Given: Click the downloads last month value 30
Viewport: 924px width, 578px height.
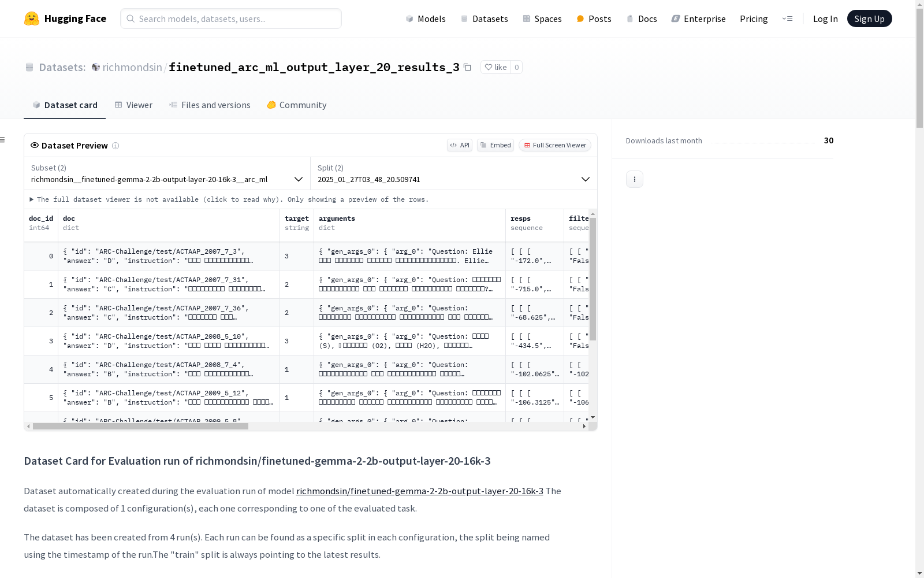Looking at the screenshot, I should tap(829, 140).
